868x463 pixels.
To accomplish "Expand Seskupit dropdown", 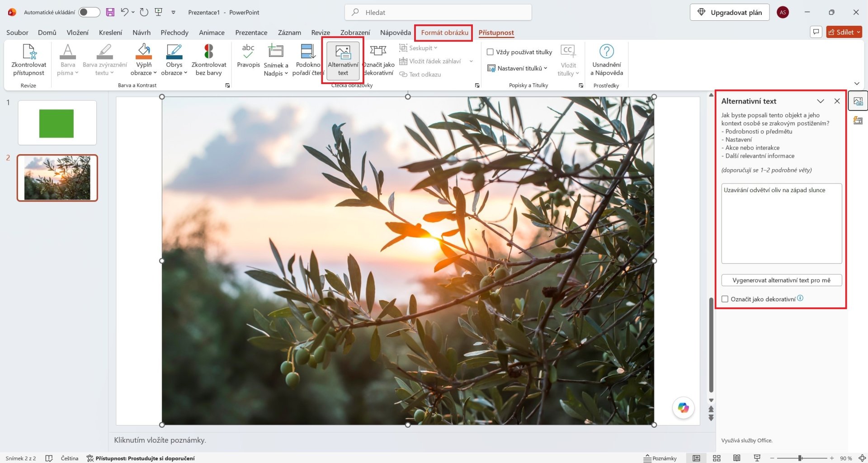I will 436,48.
